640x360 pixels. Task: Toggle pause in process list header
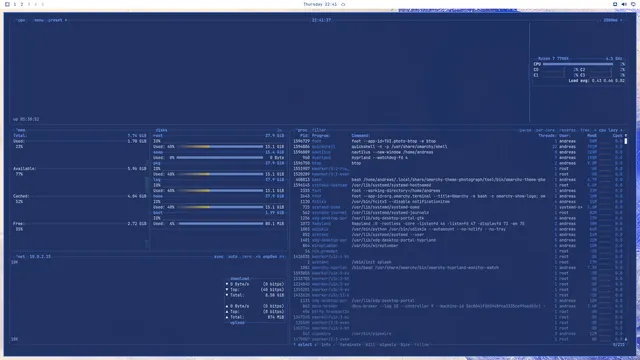pos(525,130)
